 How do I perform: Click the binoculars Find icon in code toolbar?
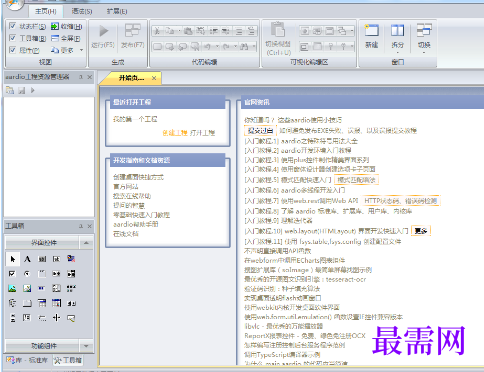(244, 46)
